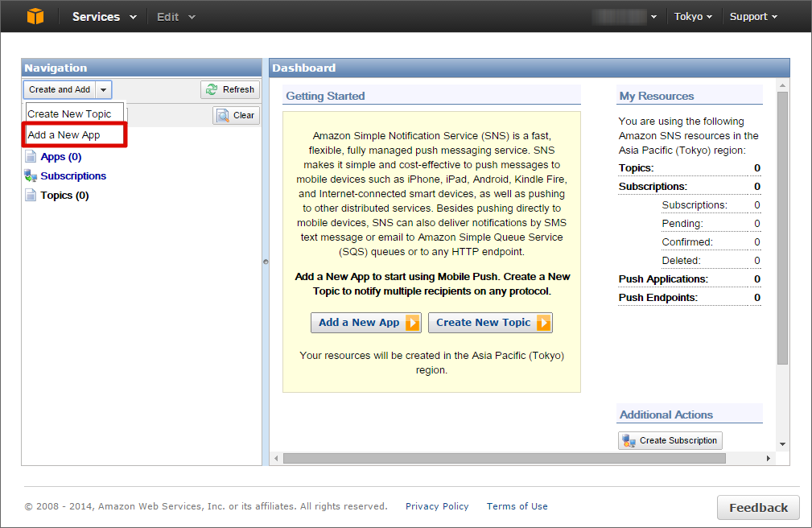Click the Refresh button in Navigation

[230, 89]
